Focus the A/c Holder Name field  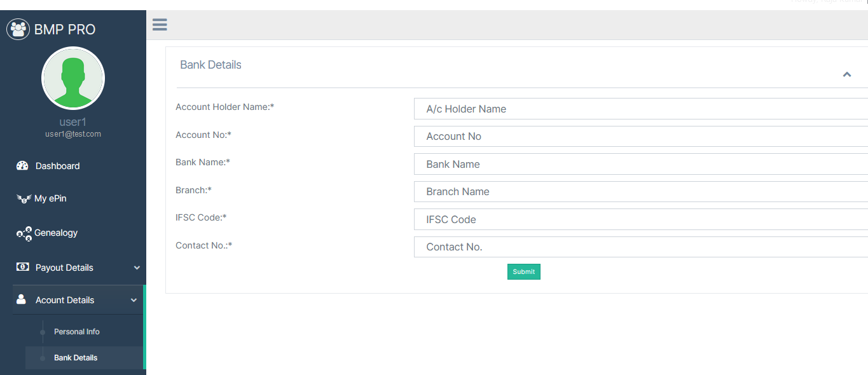[x=640, y=109]
